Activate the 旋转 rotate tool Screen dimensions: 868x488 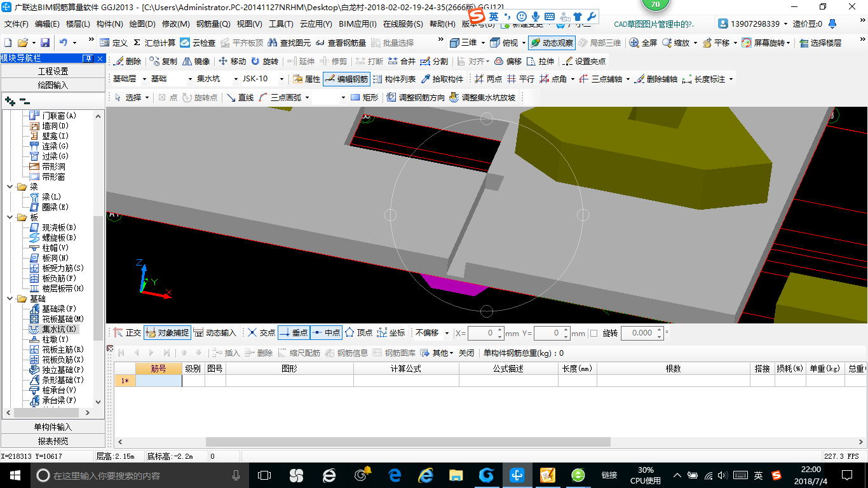(x=264, y=62)
